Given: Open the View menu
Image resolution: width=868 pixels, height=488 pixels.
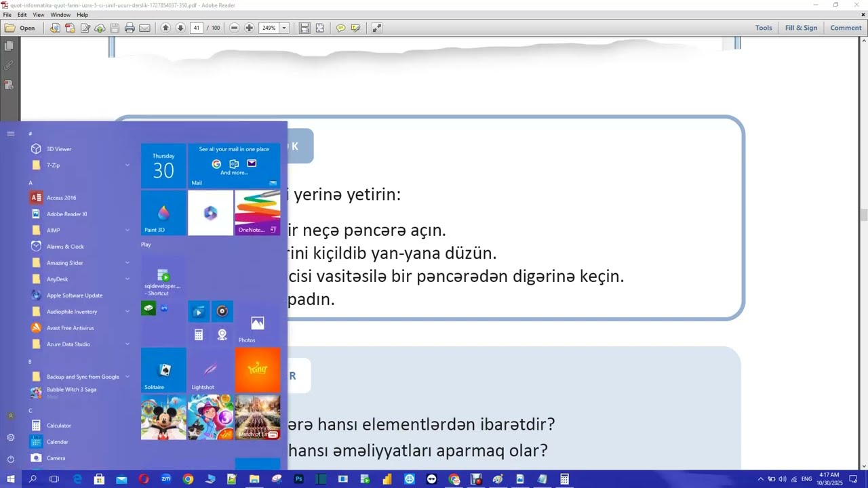Looking at the screenshot, I should [39, 15].
